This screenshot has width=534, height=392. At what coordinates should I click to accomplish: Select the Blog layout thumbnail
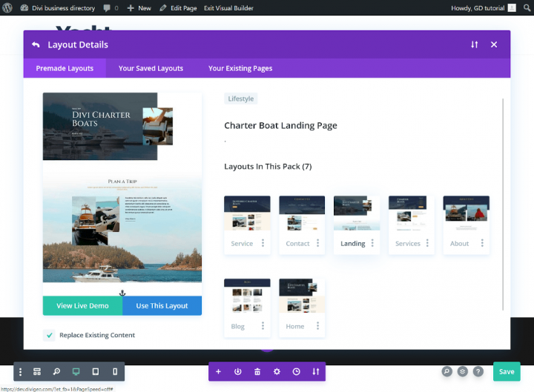point(247,297)
